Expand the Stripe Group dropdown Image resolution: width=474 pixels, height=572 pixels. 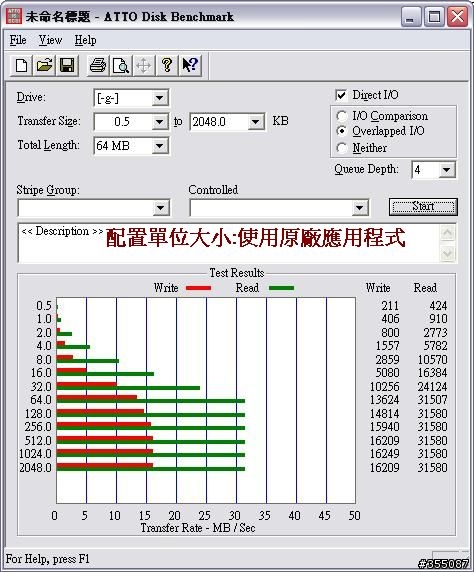161,208
